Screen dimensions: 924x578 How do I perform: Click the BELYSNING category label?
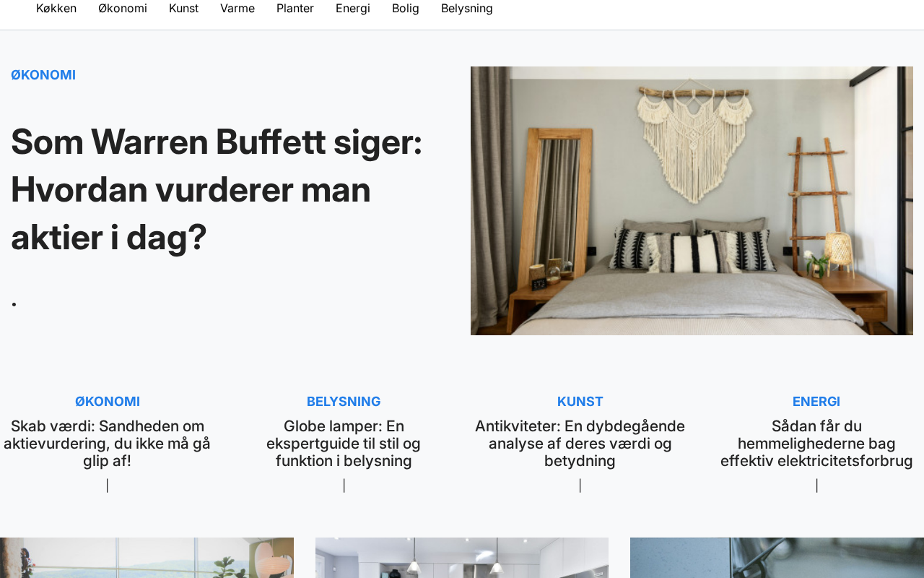[x=344, y=402]
